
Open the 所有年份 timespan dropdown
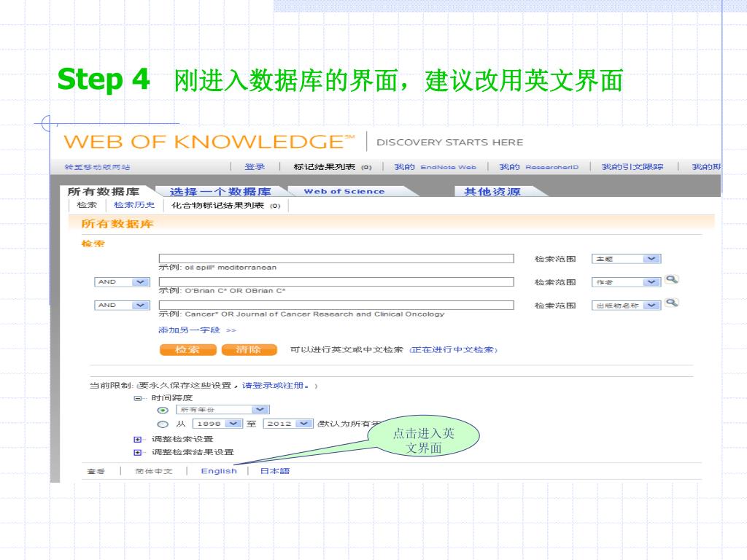tap(223, 410)
